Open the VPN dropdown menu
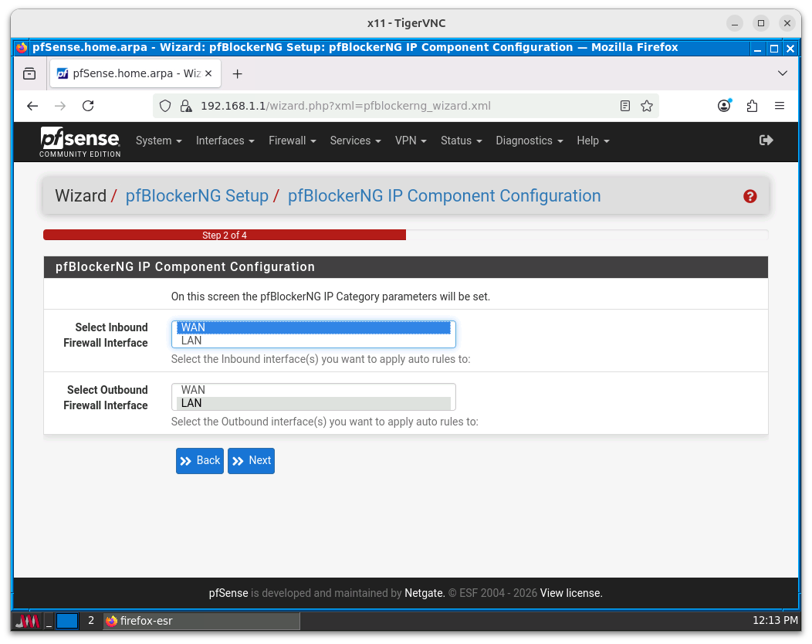The width and height of the screenshot is (812, 644). (x=411, y=141)
